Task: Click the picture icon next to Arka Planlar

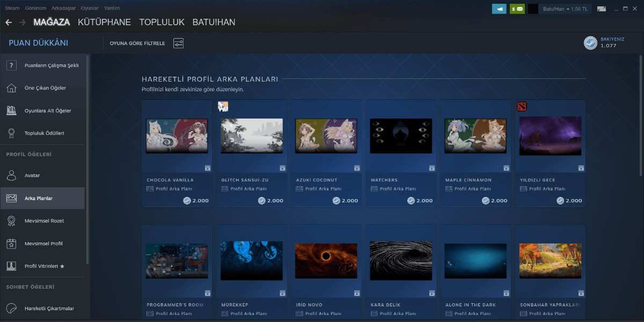Action: (11, 198)
